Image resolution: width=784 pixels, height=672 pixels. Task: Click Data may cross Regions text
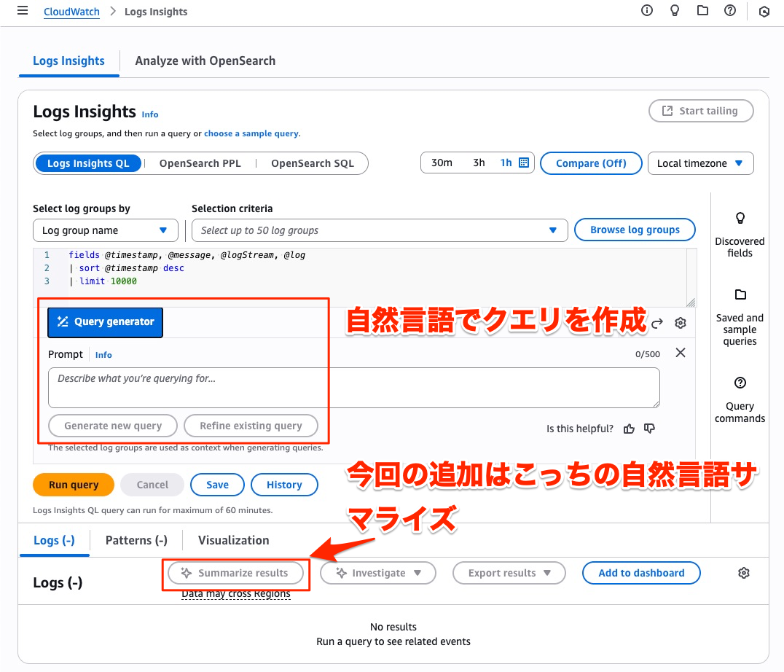236,594
